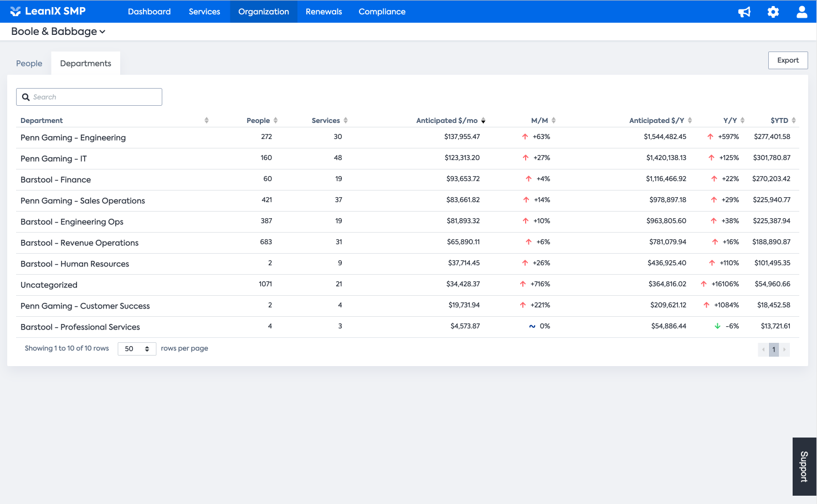Open Barstool - Revenue Operations department
The image size is (817, 504).
(x=79, y=243)
